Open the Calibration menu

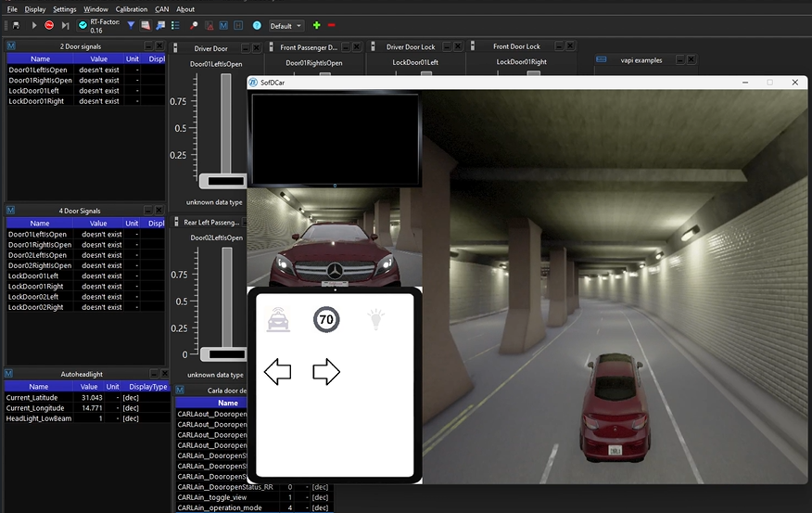pos(132,9)
